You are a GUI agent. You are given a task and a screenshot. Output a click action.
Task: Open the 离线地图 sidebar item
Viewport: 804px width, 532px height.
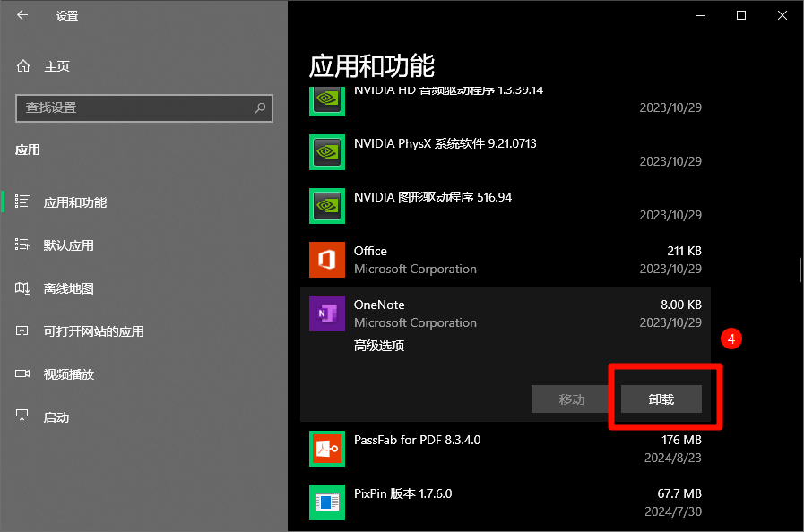(143, 288)
